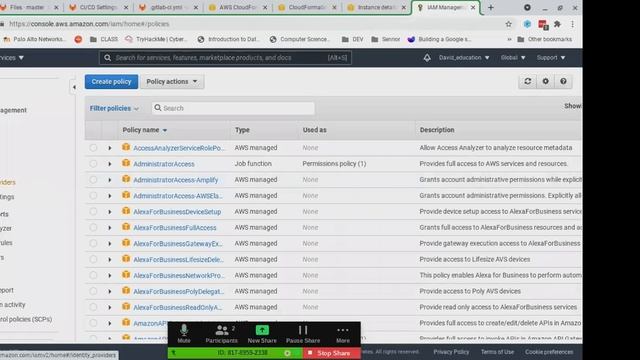This screenshot has height=360, width=640.
Task: Click the AccessAnalyzerServiceRolePo policy box icon
Action: [x=126, y=147]
